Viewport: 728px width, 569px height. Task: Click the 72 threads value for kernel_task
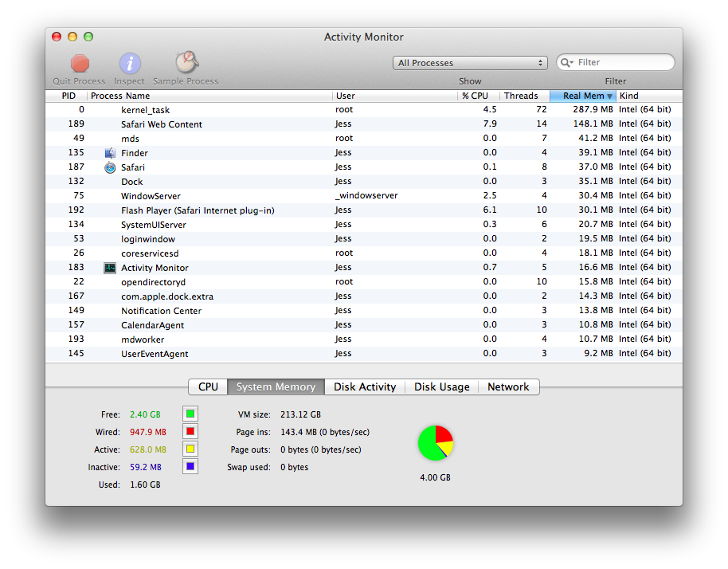coord(542,110)
